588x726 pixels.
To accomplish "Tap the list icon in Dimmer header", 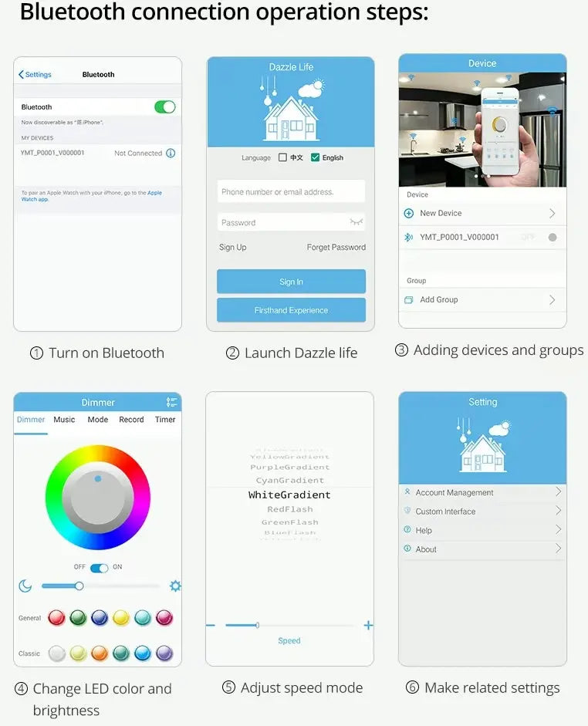I will 171,402.
